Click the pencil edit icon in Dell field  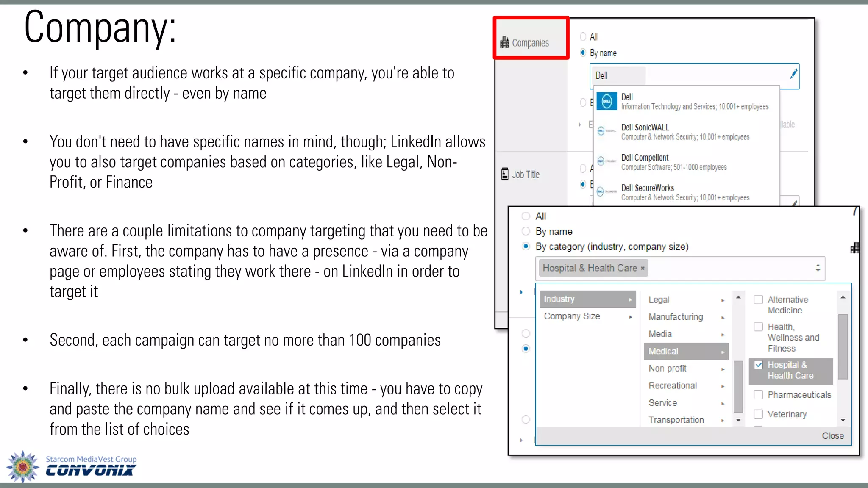click(793, 74)
